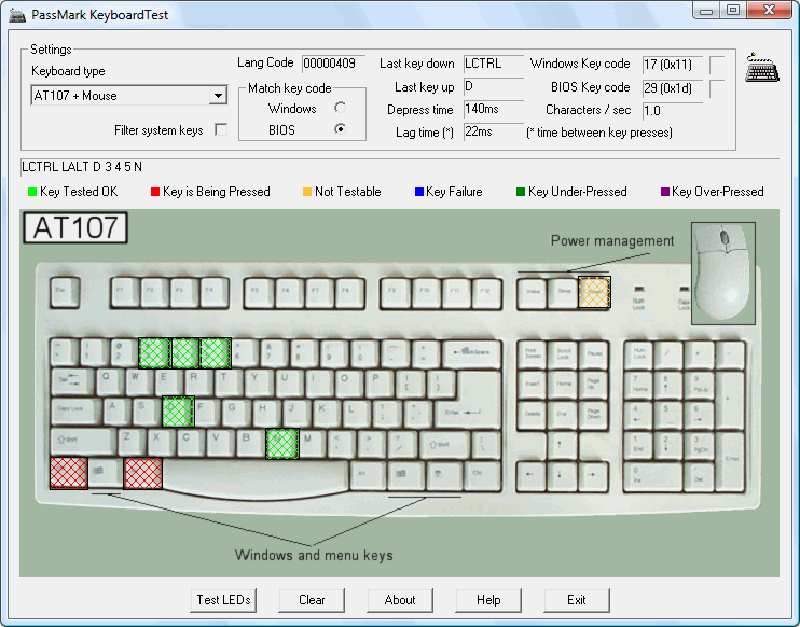Maximize the KeyboardTest window
800x627 pixels.
coord(733,11)
